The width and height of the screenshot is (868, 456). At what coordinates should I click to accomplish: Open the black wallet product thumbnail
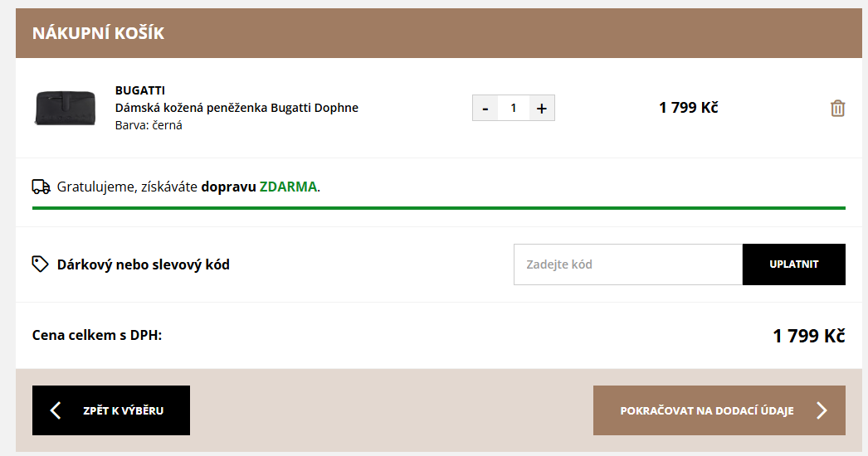(x=66, y=108)
